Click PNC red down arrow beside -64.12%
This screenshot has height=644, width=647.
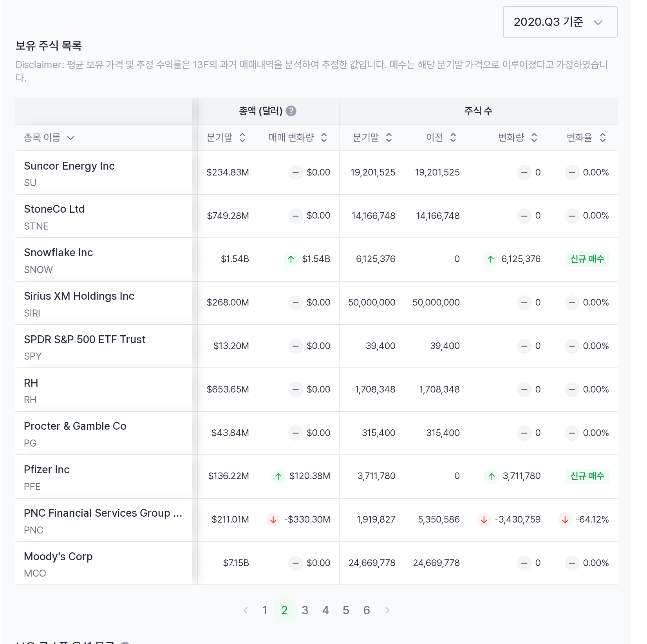[x=565, y=520]
